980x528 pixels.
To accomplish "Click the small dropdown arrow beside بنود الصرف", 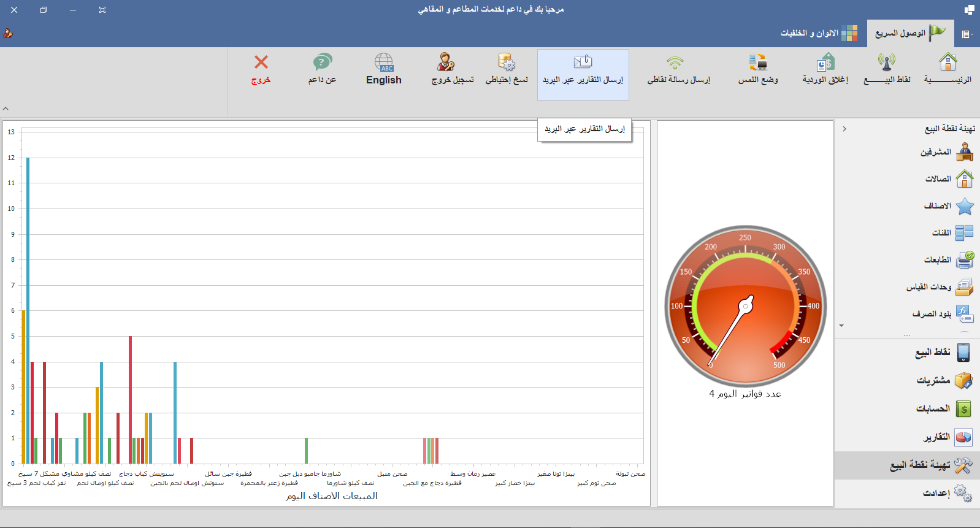I will click(841, 326).
